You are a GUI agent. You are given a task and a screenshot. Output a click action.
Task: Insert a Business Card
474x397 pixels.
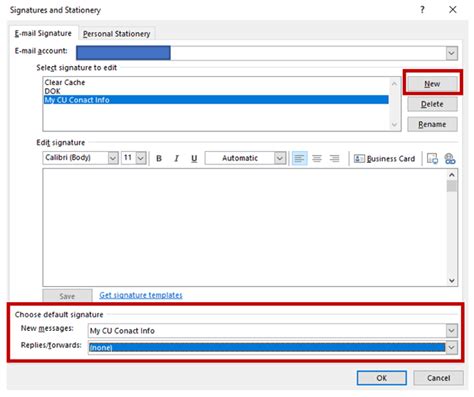tap(384, 159)
